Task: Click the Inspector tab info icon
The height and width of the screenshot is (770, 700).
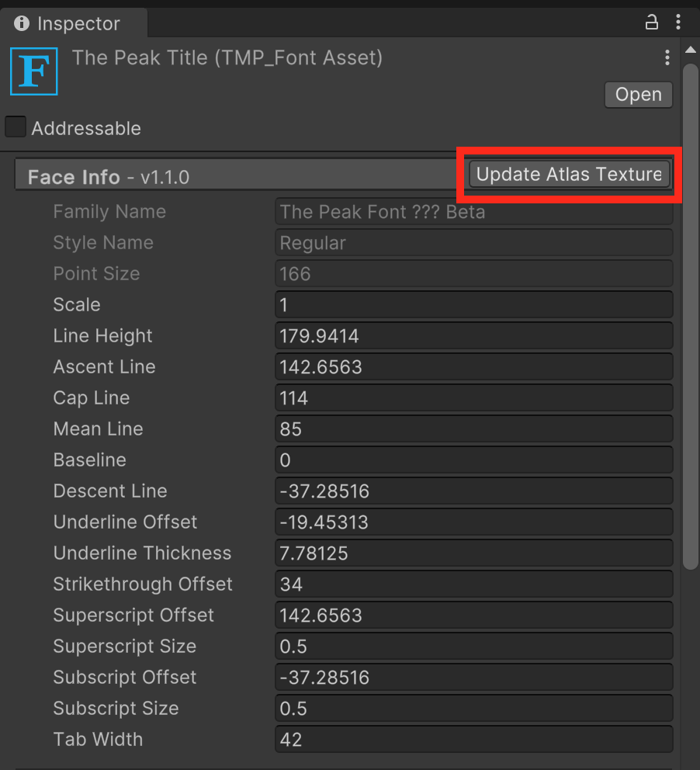Action: coord(22,23)
